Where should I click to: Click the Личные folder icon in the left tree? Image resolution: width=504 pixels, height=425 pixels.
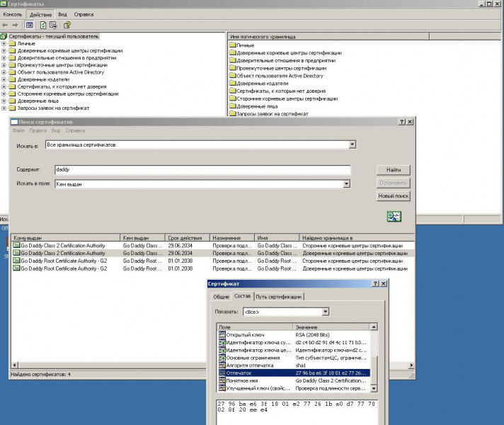(13, 43)
